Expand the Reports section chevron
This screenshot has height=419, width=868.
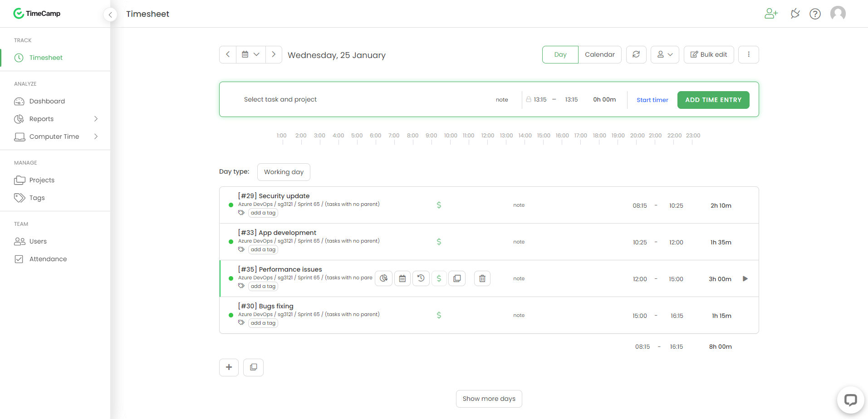96,119
